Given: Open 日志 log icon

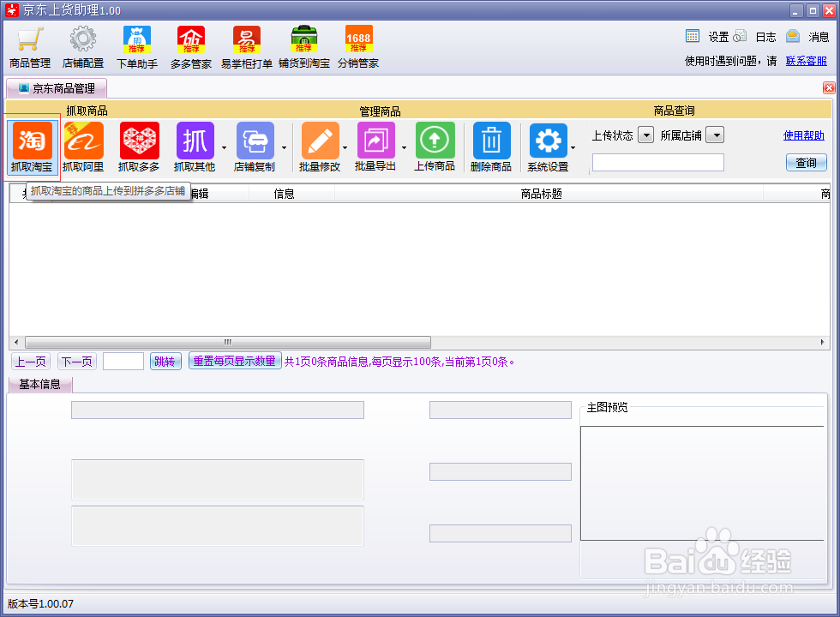Looking at the screenshot, I should click(x=740, y=36).
